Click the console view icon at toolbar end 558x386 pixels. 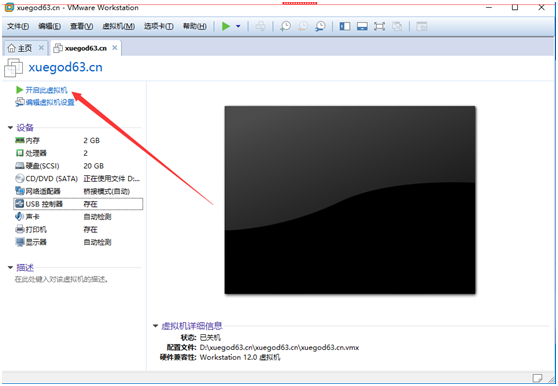(421, 26)
